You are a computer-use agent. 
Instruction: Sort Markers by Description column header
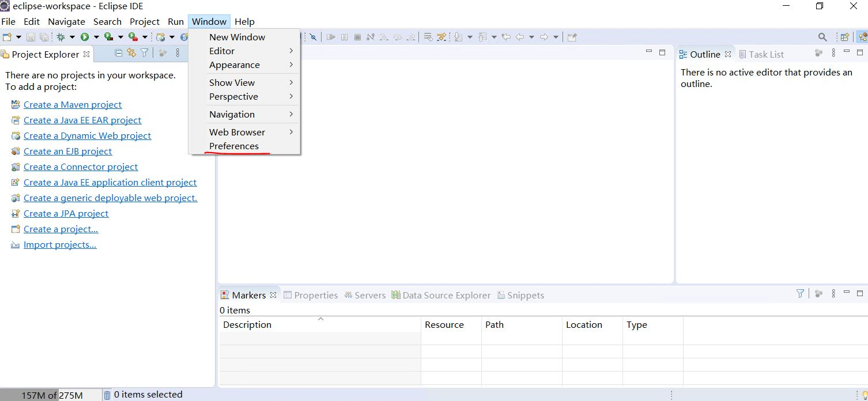click(320, 324)
